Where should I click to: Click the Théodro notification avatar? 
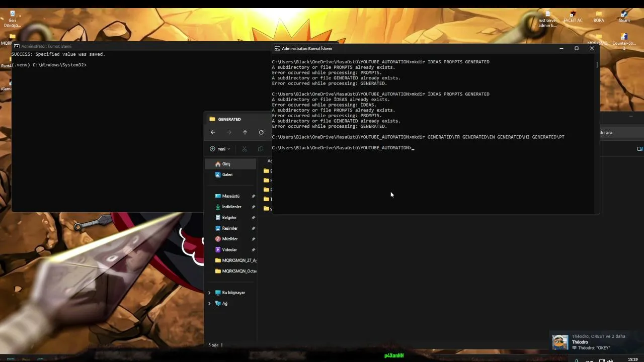coord(560,342)
